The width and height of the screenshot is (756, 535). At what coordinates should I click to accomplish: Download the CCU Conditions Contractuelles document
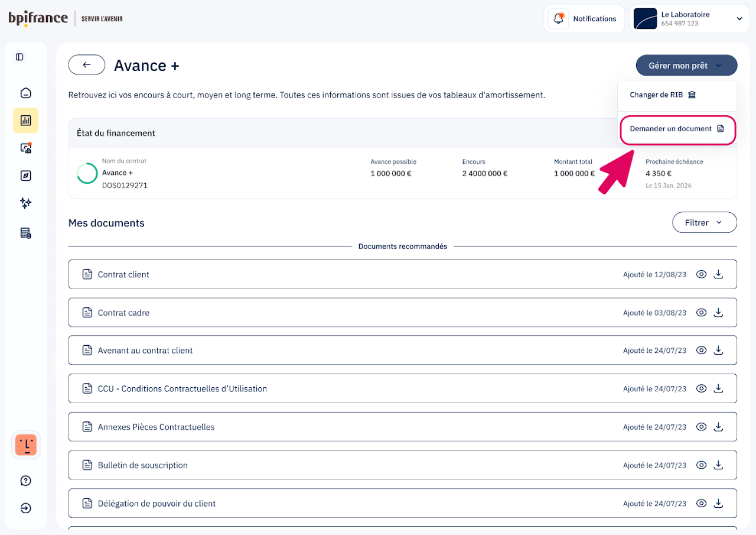coord(718,389)
